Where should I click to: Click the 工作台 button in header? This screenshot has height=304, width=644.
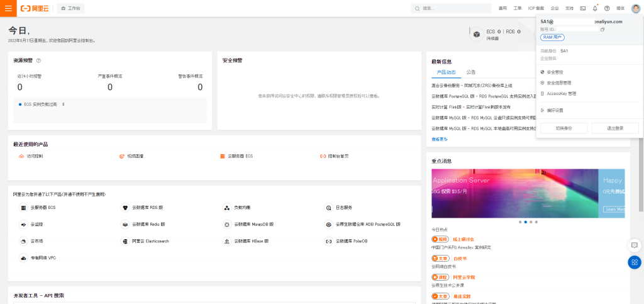click(x=70, y=8)
